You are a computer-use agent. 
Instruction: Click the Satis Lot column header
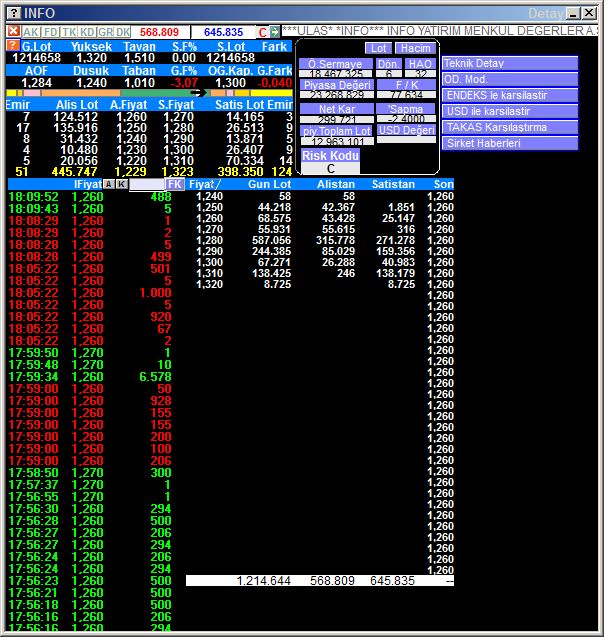240,105
